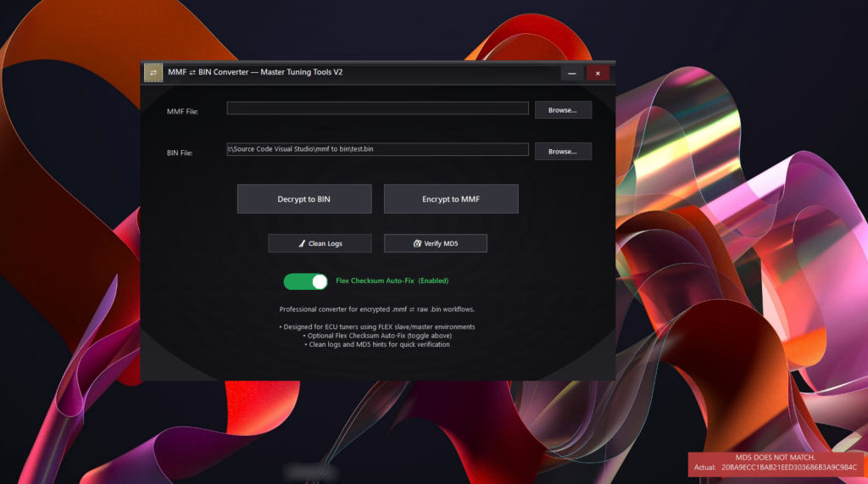Viewport: 868px width, 484px height.
Task: Click the 'BIN File:' label
Action: (x=180, y=153)
